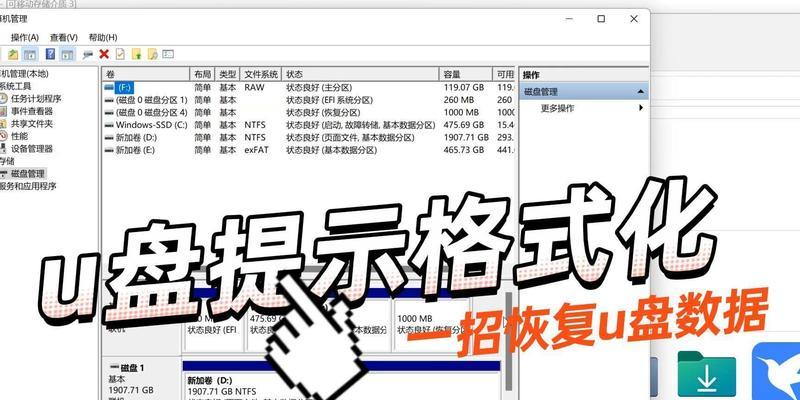Select the (磁盘 0 磁盘分区 1) volume row
Image resolution: width=800 pixels, height=400 pixels.
pos(309,100)
